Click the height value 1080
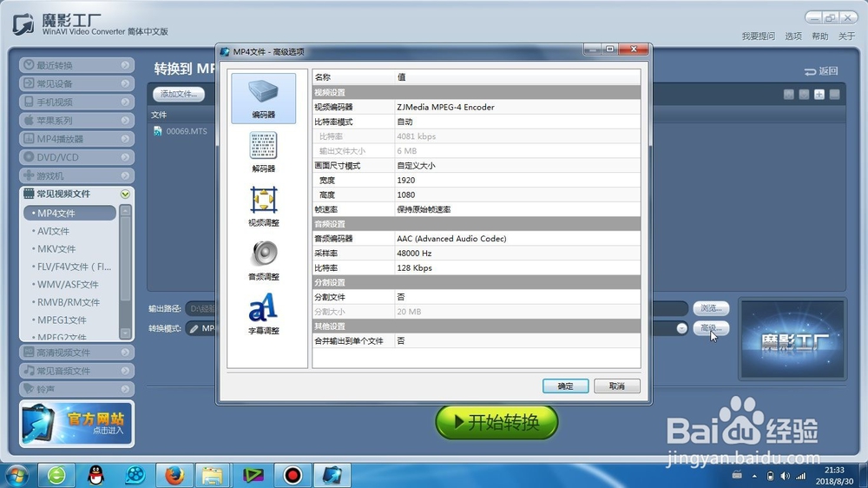 point(405,195)
